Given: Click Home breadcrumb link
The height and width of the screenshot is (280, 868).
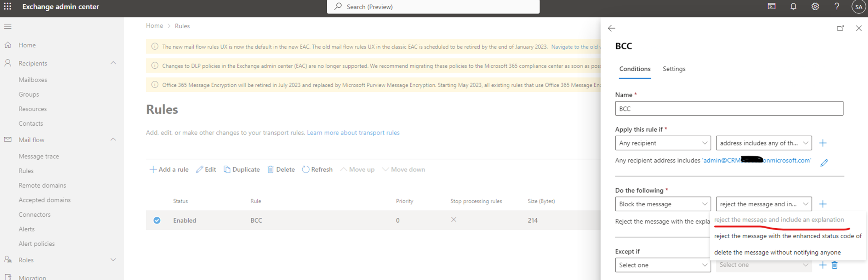Looking at the screenshot, I should click(154, 25).
